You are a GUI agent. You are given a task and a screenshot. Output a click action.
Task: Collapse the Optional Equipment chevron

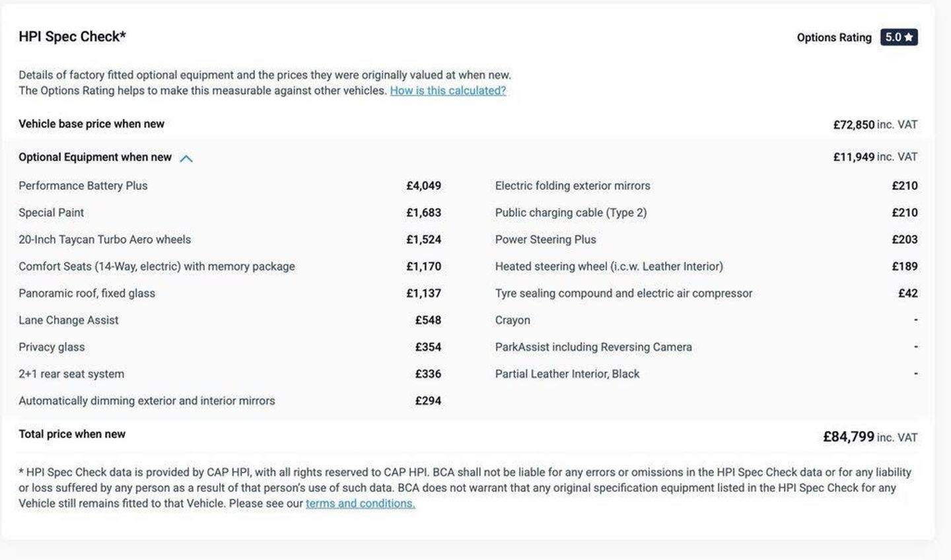(186, 158)
